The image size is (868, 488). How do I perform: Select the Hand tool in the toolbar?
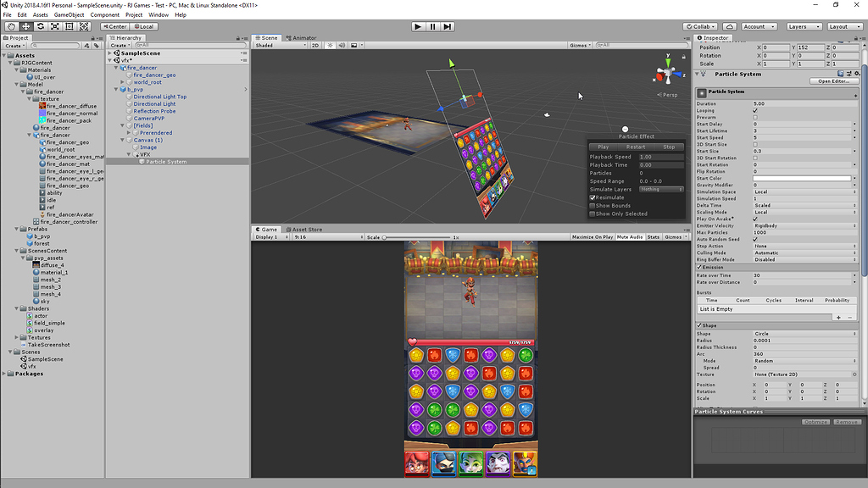tap(12, 26)
